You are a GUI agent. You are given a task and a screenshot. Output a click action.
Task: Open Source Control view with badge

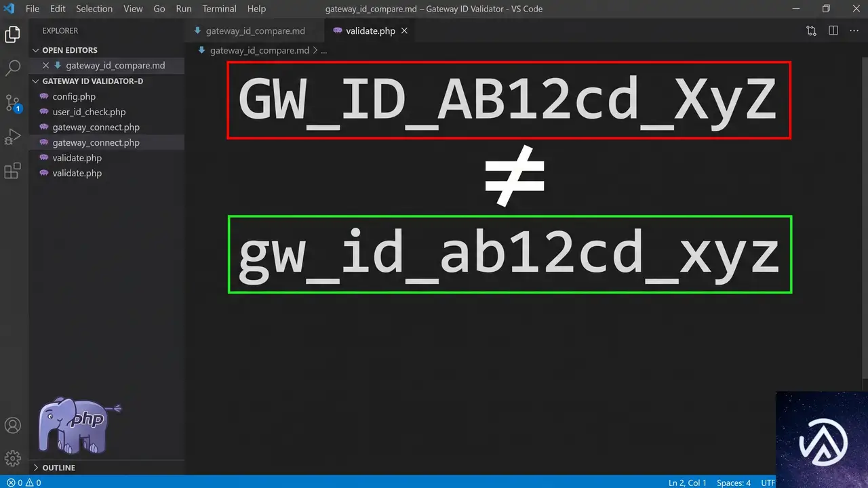(12, 103)
